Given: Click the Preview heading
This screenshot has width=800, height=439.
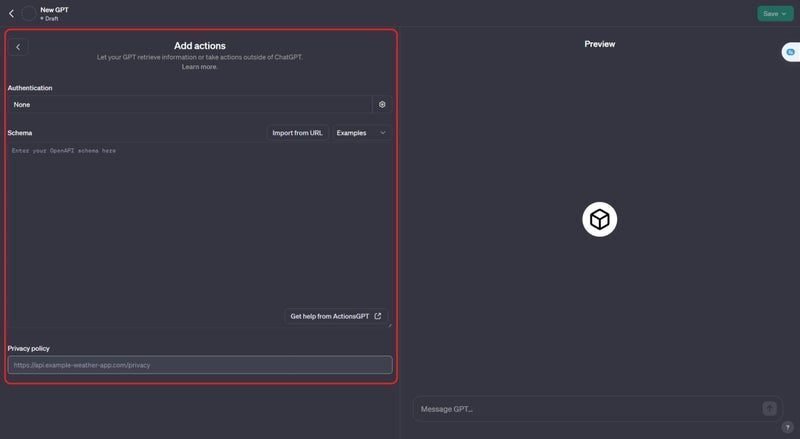Looking at the screenshot, I should (x=599, y=44).
